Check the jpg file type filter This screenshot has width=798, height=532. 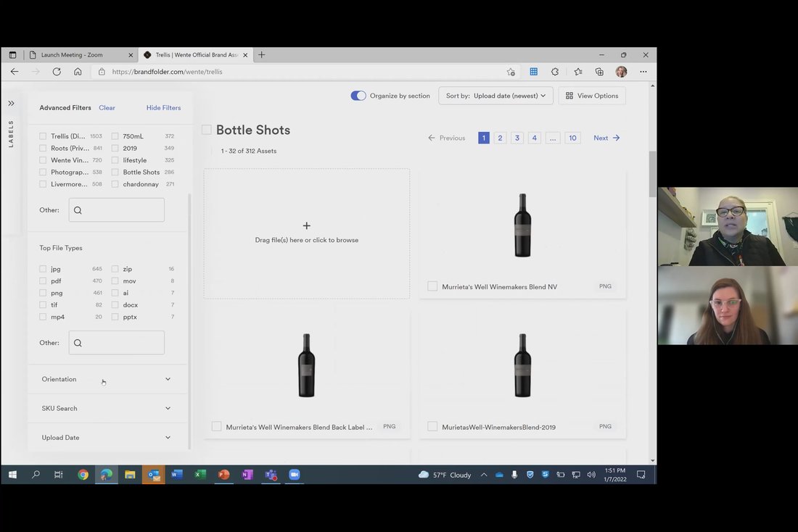[43, 269]
